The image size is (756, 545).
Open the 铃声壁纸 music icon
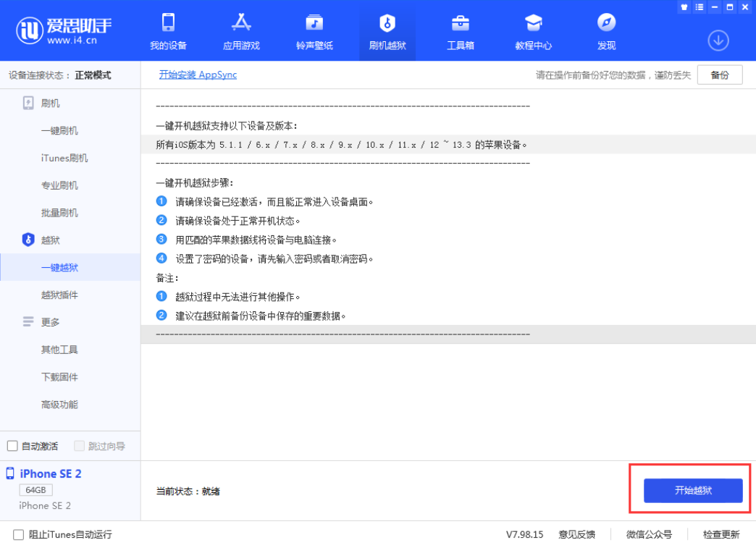[314, 22]
